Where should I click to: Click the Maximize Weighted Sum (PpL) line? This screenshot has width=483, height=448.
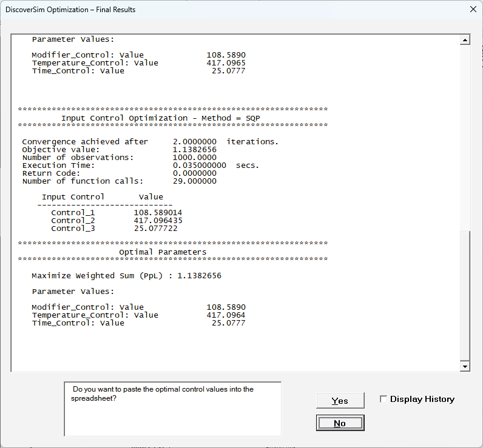(x=126, y=276)
